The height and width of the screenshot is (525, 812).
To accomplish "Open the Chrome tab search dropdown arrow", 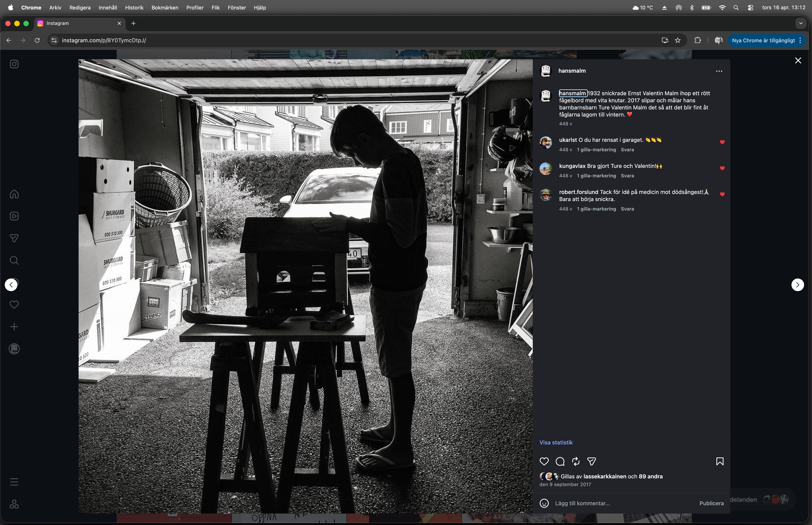I will pos(801,23).
